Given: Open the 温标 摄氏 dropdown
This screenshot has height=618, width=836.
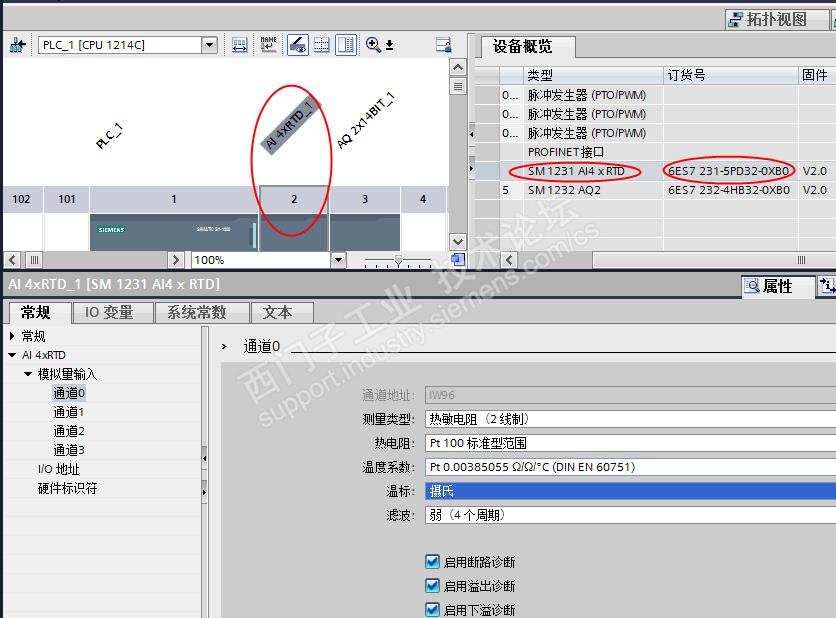Looking at the screenshot, I should point(631,491).
